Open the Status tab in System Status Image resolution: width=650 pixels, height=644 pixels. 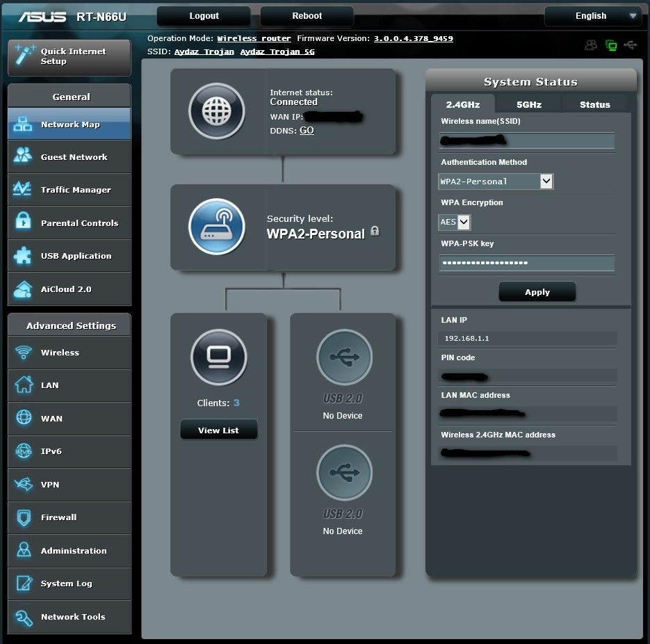[x=595, y=104]
